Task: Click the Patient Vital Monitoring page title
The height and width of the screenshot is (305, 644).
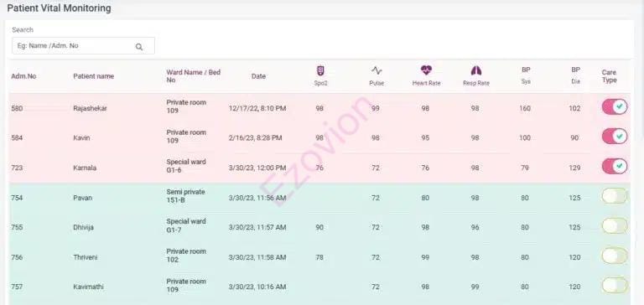Action: click(60, 8)
